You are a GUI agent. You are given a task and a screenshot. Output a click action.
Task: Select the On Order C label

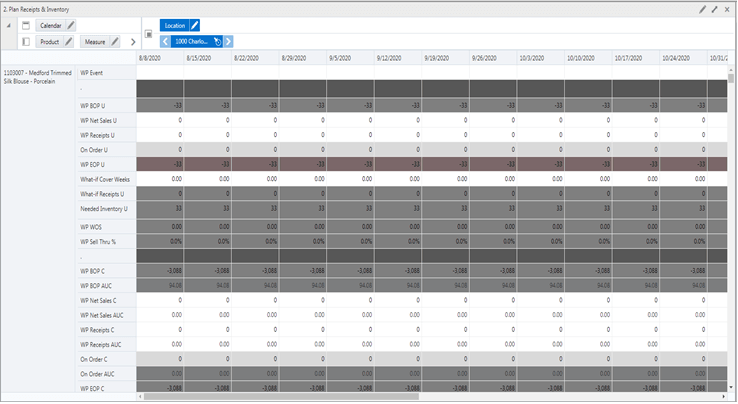point(94,359)
